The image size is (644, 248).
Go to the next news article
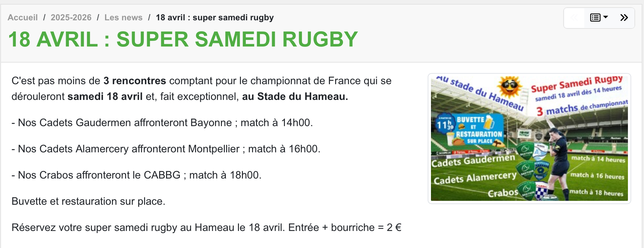pyautogui.click(x=624, y=18)
